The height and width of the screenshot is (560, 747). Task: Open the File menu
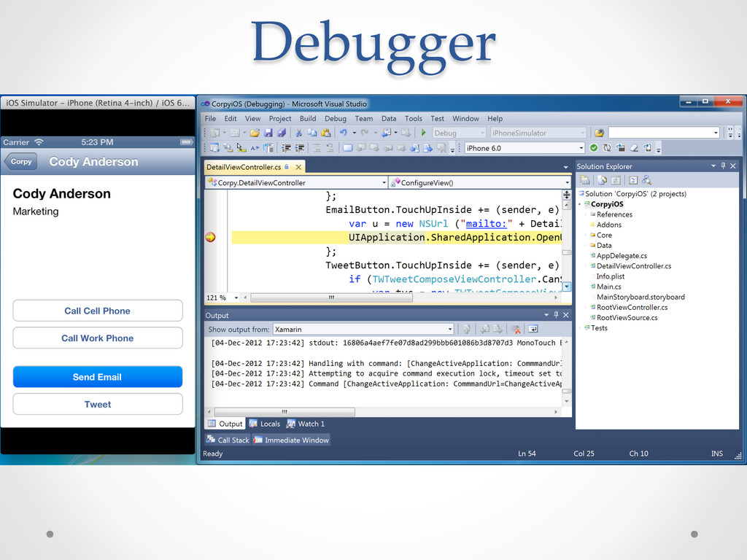tap(210, 119)
